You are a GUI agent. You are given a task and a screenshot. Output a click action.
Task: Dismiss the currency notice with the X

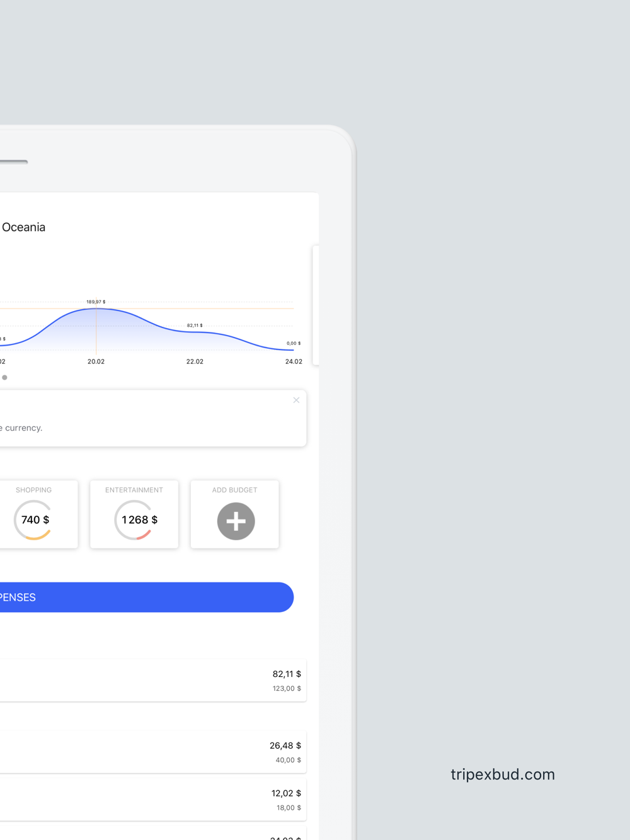296,400
